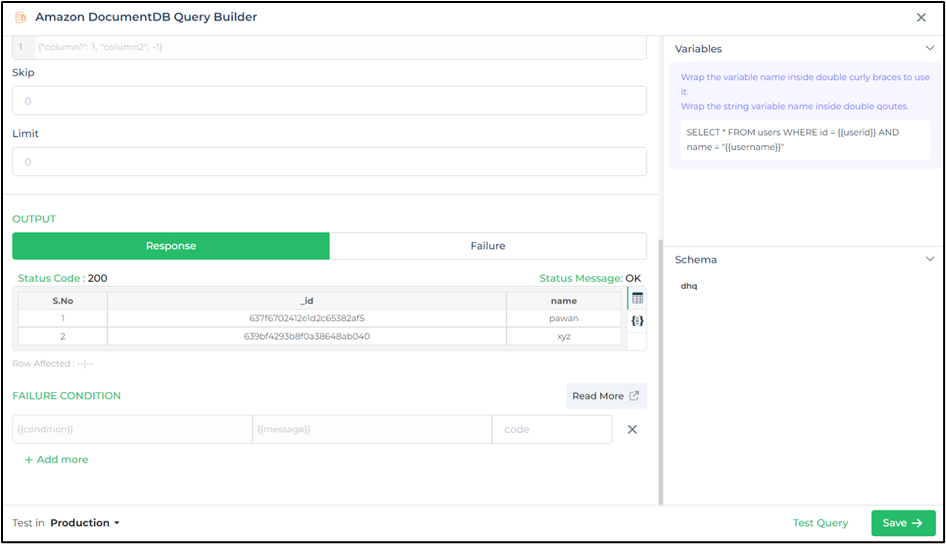Focus the Limit input field

point(329,162)
